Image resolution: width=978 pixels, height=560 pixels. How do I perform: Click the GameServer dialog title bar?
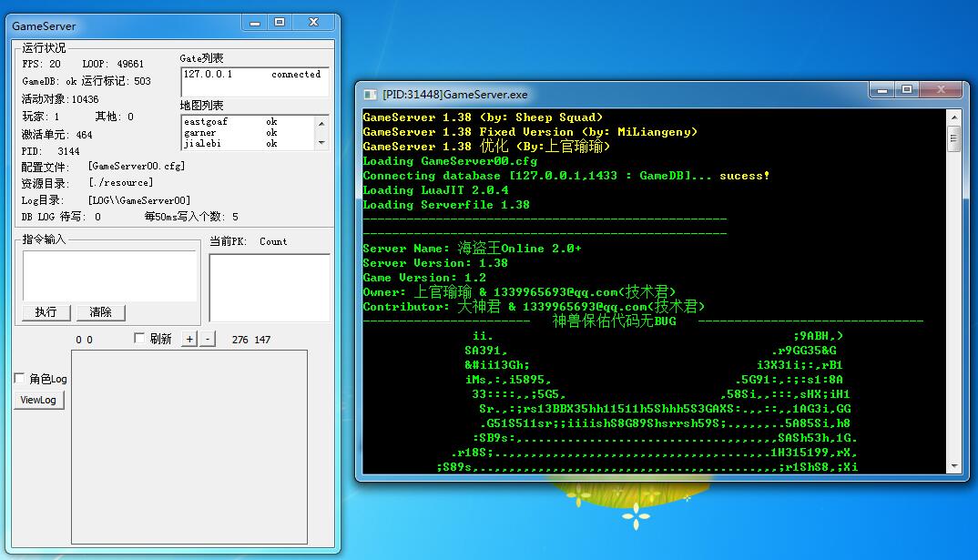coord(125,25)
